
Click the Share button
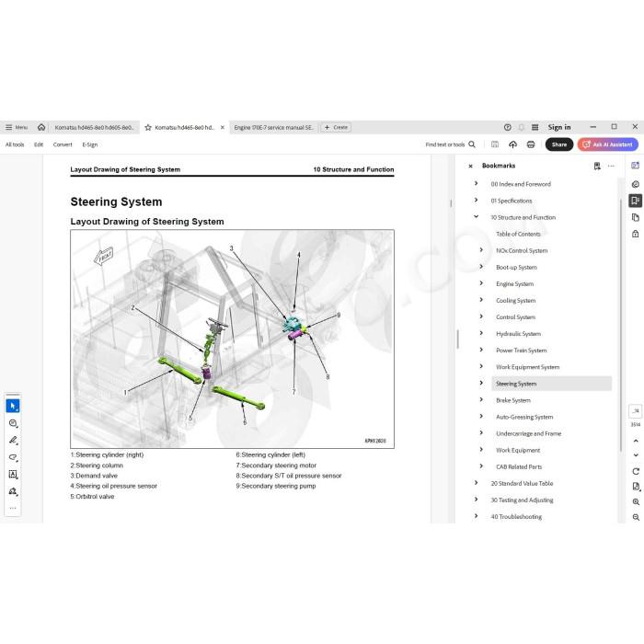click(x=559, y=144)
